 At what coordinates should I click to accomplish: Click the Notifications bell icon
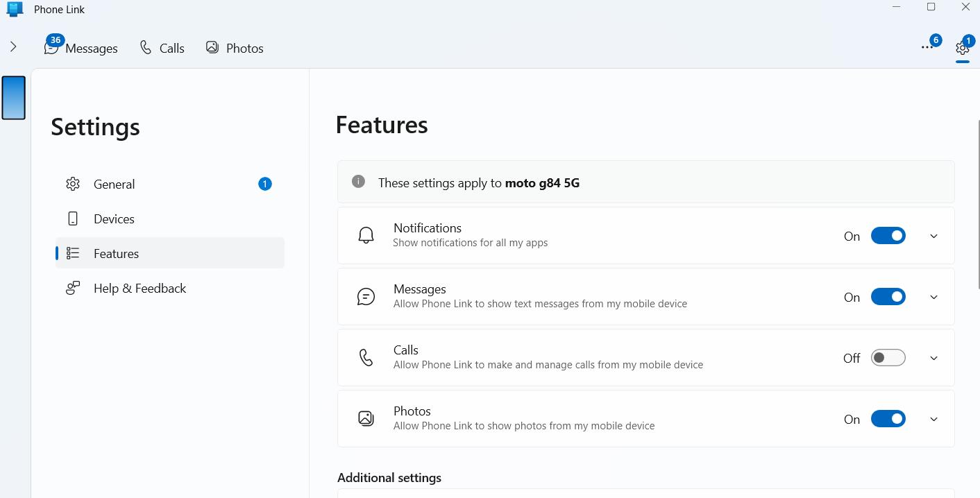366,235
